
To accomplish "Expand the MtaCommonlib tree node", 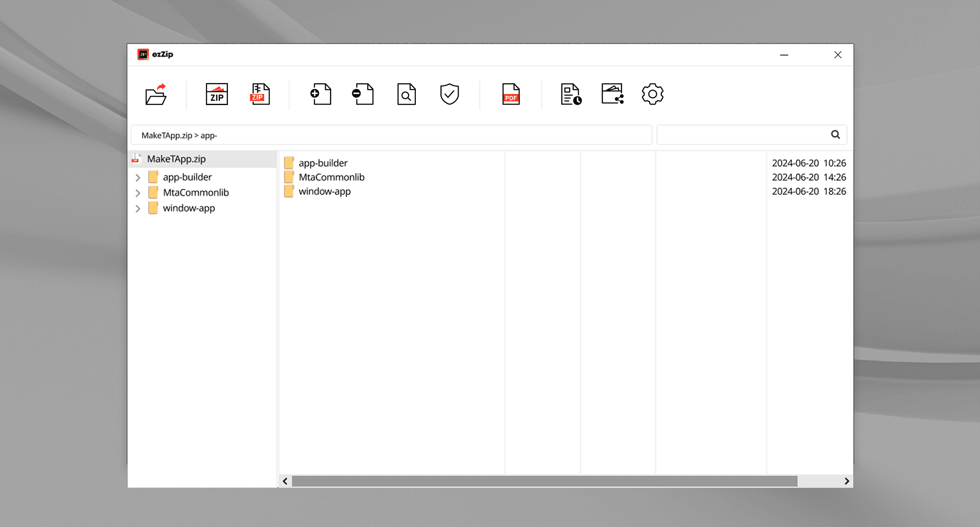I will pos(138,193).
